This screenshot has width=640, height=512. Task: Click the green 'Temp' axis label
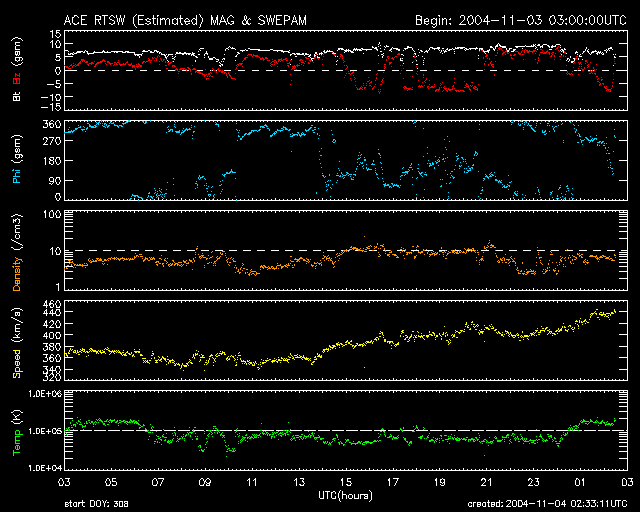point(17,443)
